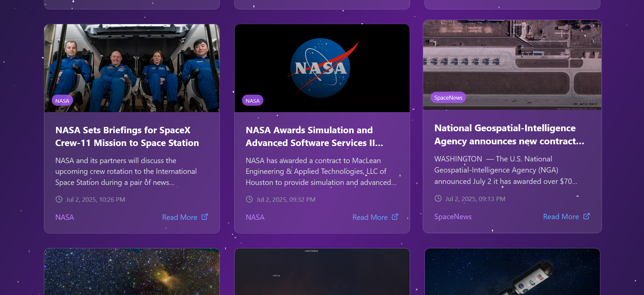Open Read More link on Crew-11 briefing card
Screen dimensions: 644x295
(x=185, y=217)
